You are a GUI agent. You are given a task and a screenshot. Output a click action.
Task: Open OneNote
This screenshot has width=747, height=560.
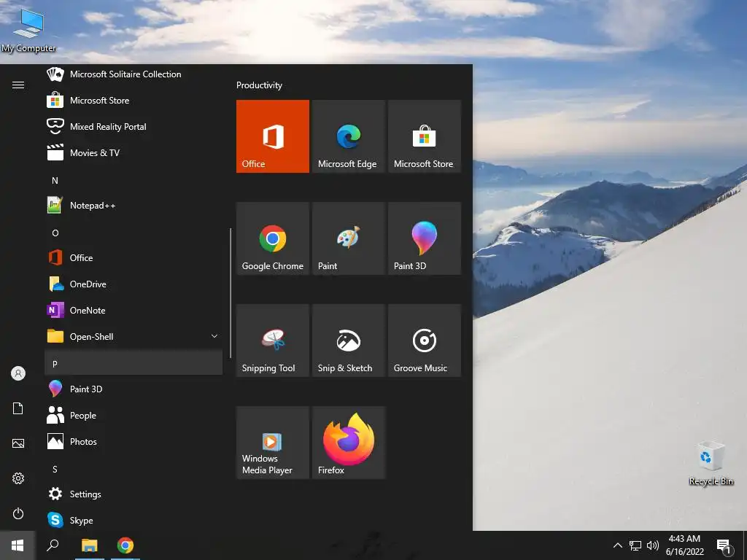pyautogui.click(x=133, y=310)
